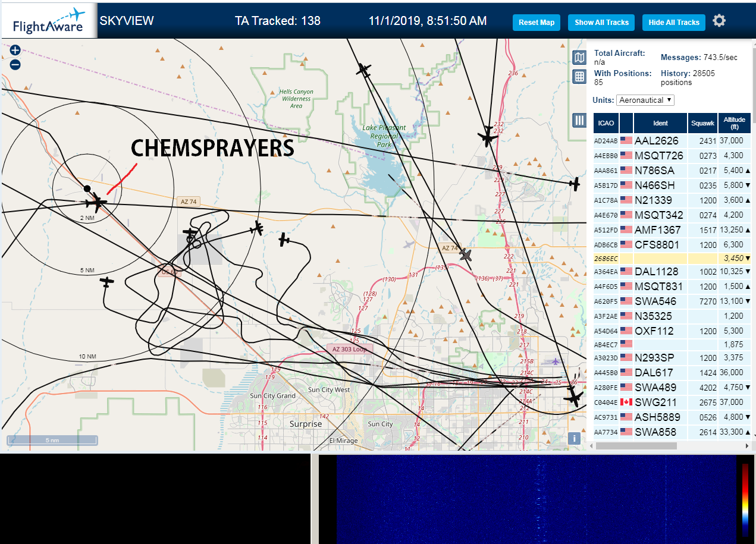Screen dimensions: 756x544
Task: Select the SWA546 aircraft row
Action: point(672,301)
